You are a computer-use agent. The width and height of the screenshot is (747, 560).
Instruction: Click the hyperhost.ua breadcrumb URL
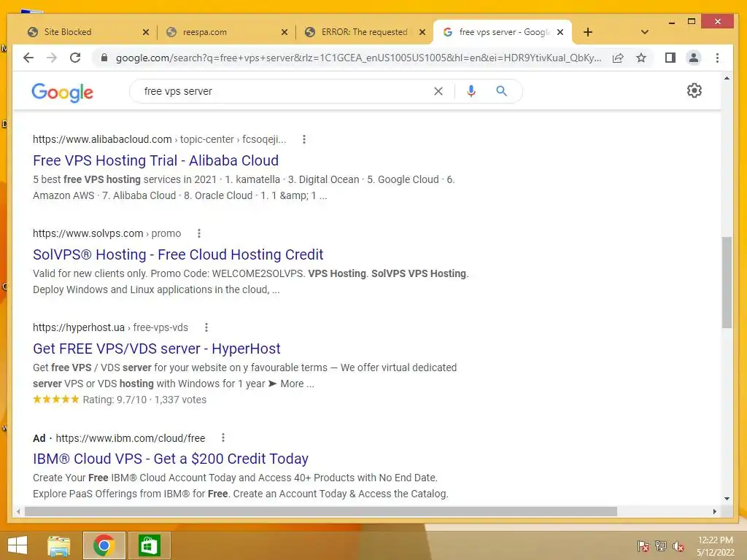(x=111, y=327)
